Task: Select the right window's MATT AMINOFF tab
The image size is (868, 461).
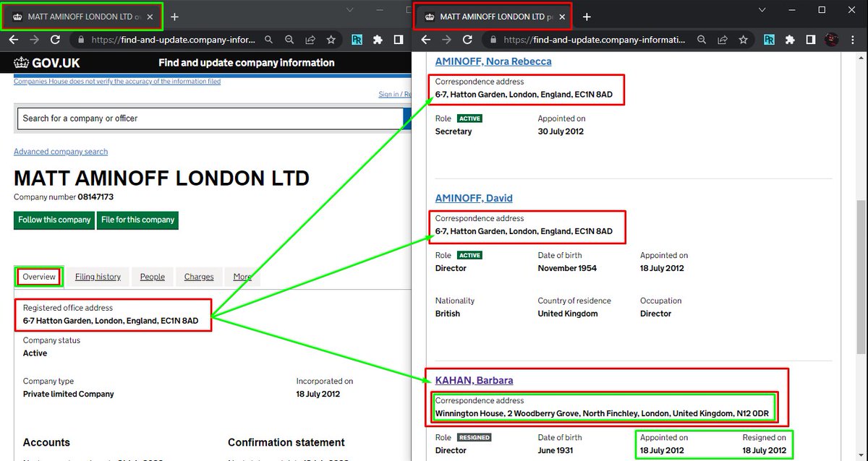Action: tap(492, 17)
